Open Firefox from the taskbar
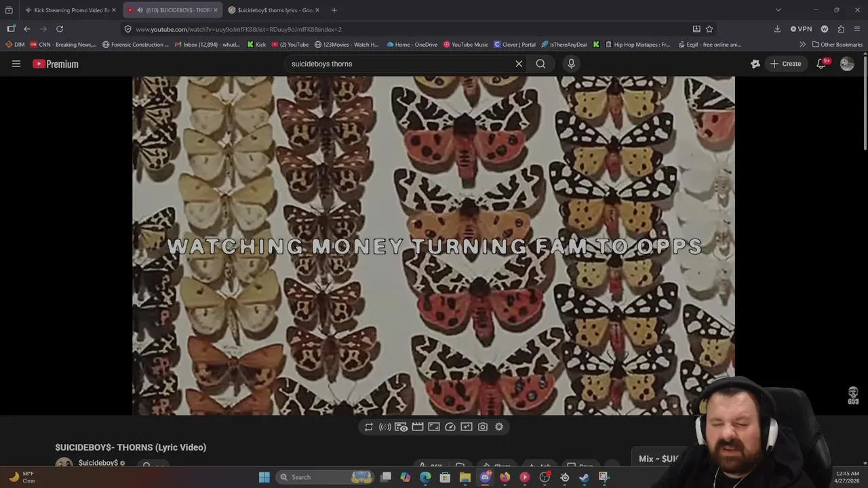This screenshot has height=488, width=868. click(505, 477)
